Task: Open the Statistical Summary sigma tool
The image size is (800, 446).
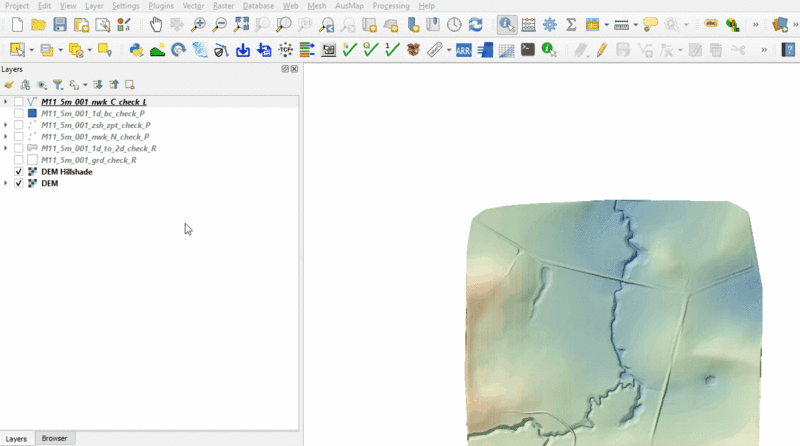Action: coord(571,25)
